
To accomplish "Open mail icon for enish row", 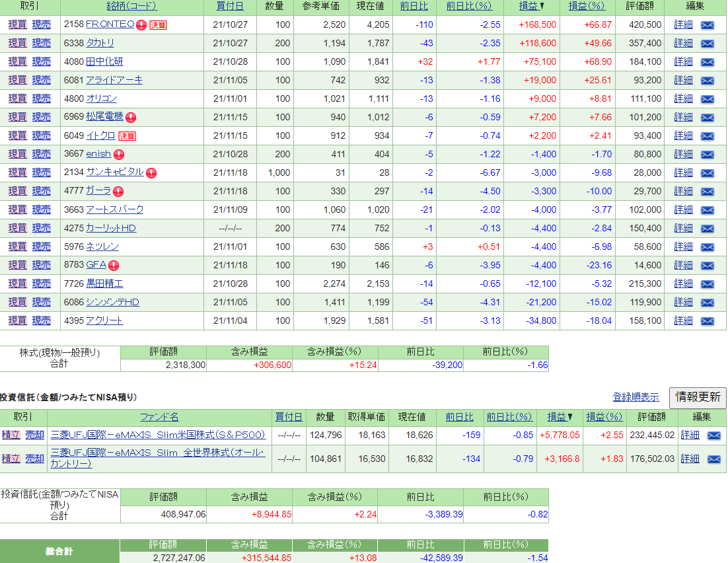I will pos(707,155).
